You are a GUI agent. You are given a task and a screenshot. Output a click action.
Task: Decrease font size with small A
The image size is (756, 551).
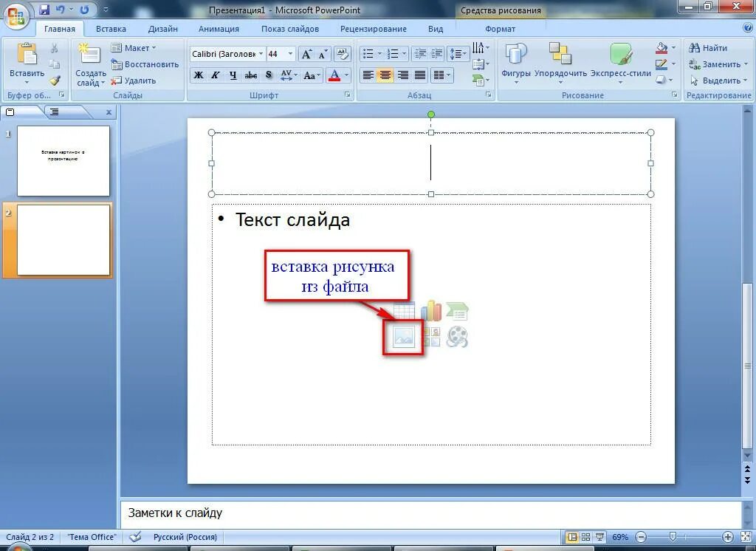[322, 54]
